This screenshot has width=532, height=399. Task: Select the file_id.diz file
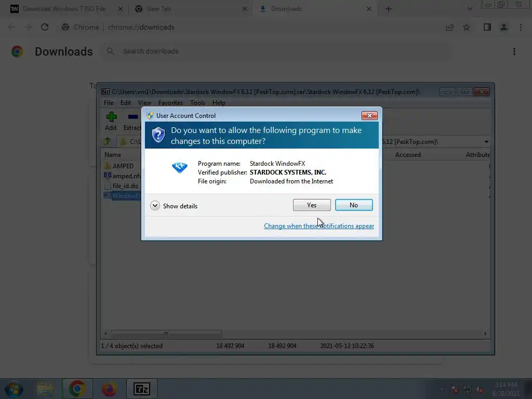point(123,186)
